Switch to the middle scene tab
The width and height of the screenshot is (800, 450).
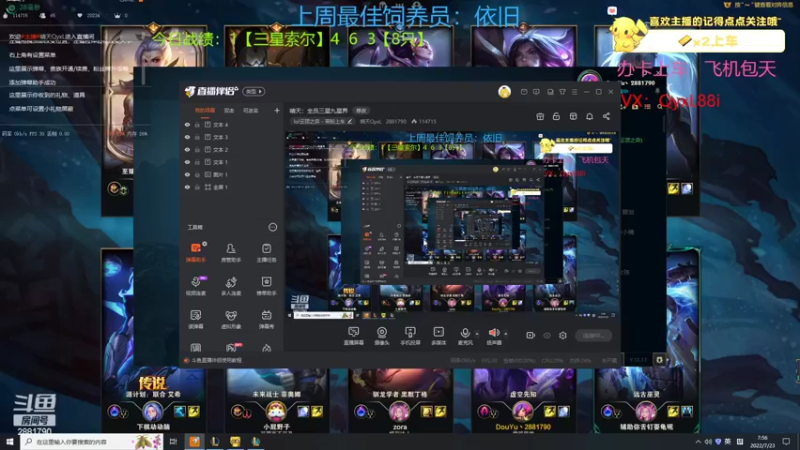(229, 110)
